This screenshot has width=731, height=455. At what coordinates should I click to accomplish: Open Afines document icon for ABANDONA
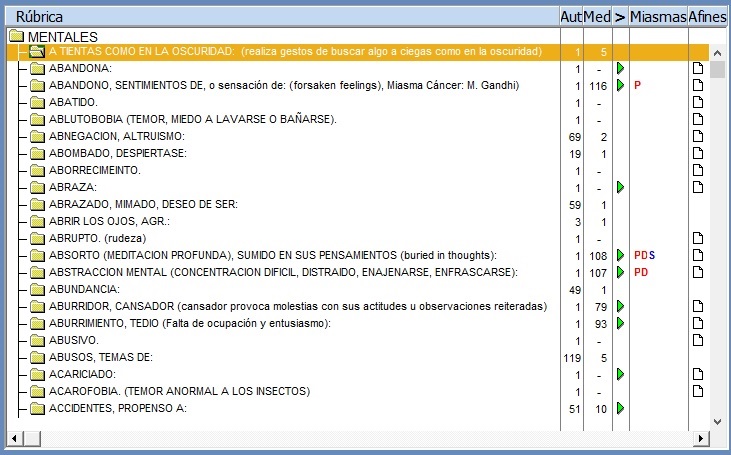(697, 69)
